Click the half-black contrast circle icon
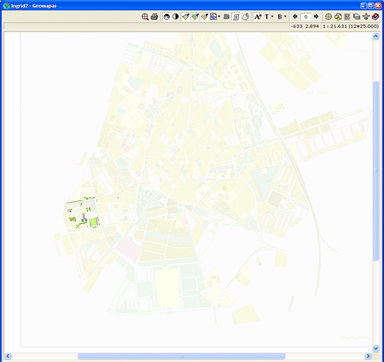Image resolution: width=384 pixels, height=362 pixels. [175, 17]
